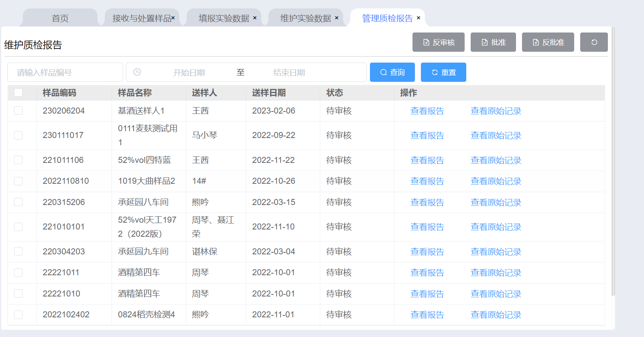Focus the sample number input field

(x=65, y=72)
